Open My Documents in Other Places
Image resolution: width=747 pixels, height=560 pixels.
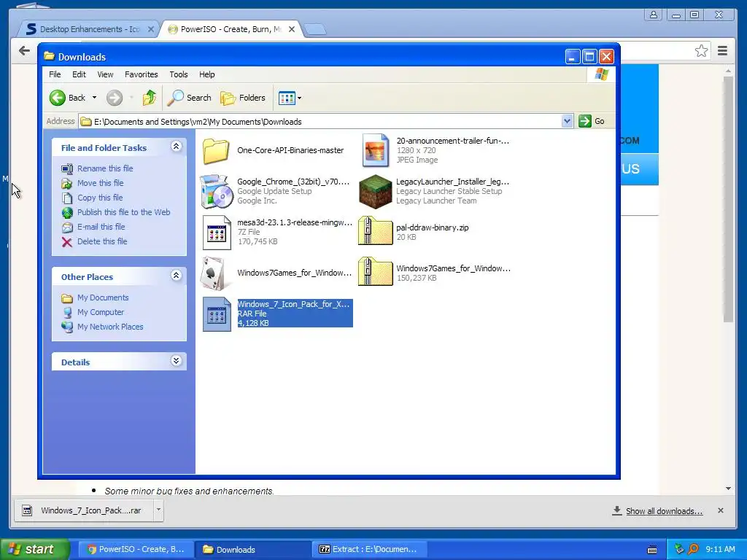tap(103, 297)
